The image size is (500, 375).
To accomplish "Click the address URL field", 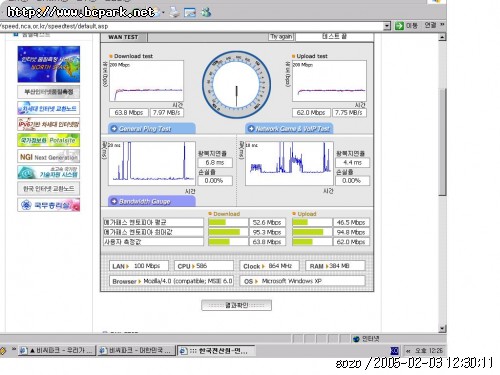I will 192,26.
